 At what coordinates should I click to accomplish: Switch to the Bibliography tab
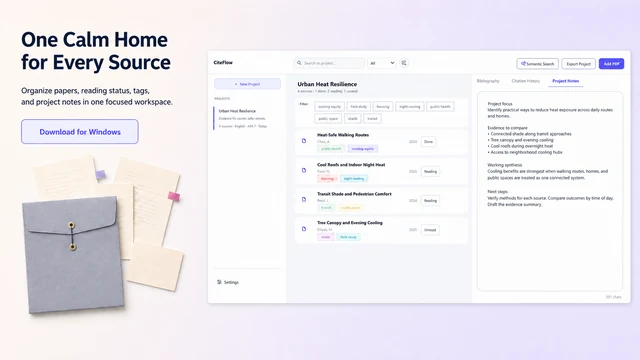488,81
